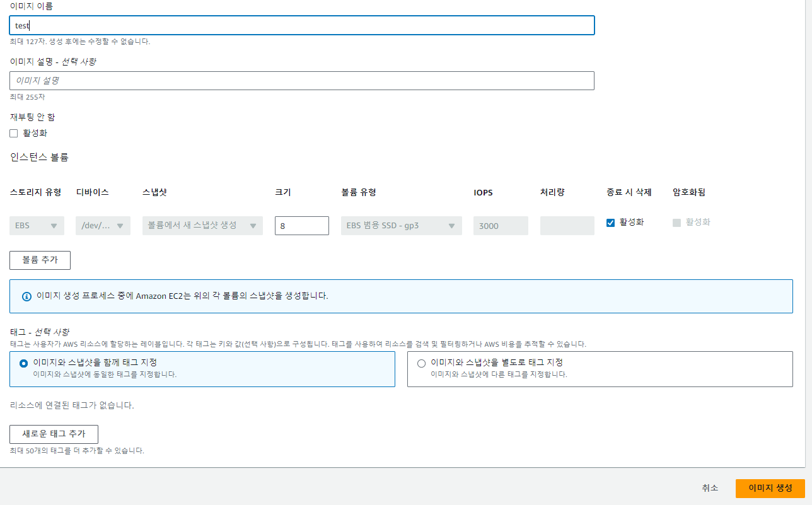Open the EBS 범용 SSD gp3 volume type dropdown
The height and width of the screenshot is (505, 812).
pos(402,226)
